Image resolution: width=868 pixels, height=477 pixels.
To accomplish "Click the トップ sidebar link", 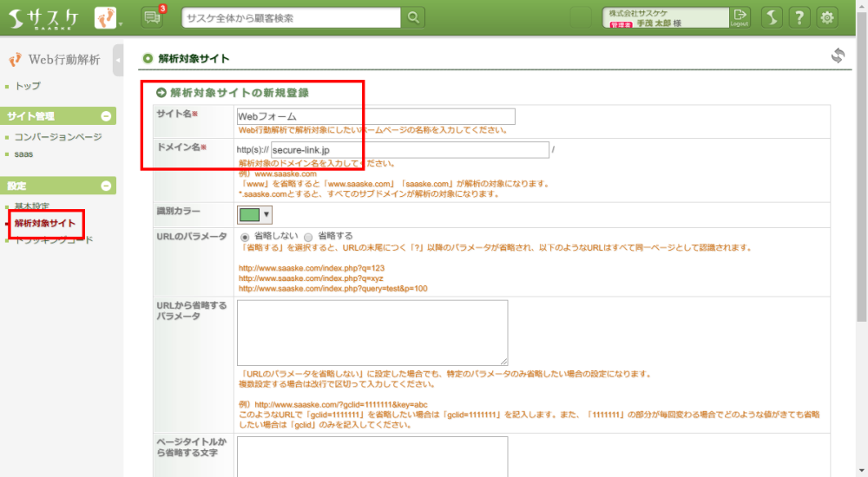I will 28,86.
